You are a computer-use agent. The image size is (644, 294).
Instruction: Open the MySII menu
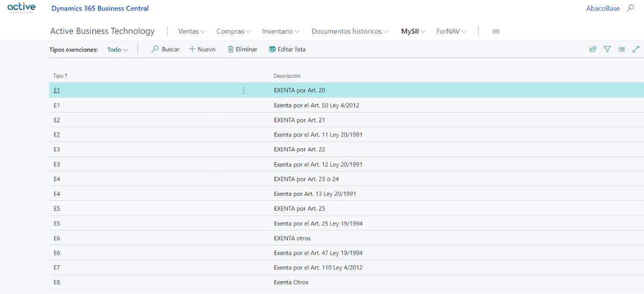(413, 31)
